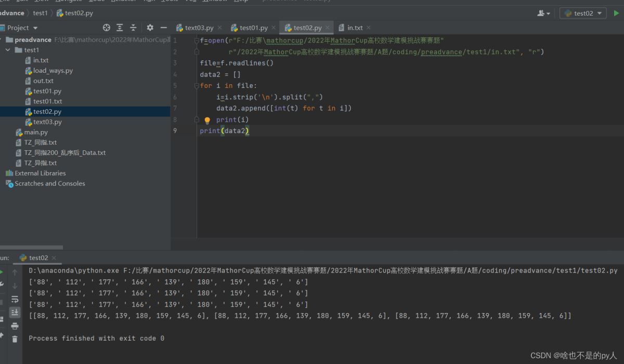The height and width of the screenshot is (364, 624).
Task: Open load_ways.py from project tree
Action: tap(53, 71)
